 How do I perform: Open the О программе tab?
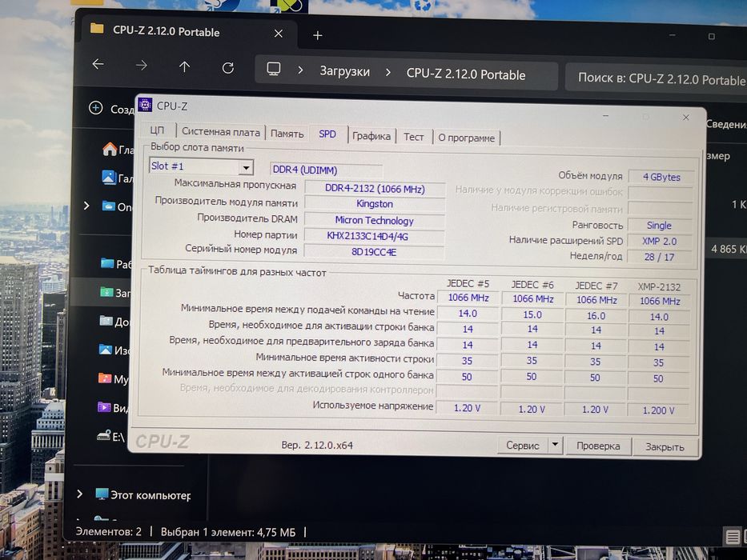coord(467,138)
